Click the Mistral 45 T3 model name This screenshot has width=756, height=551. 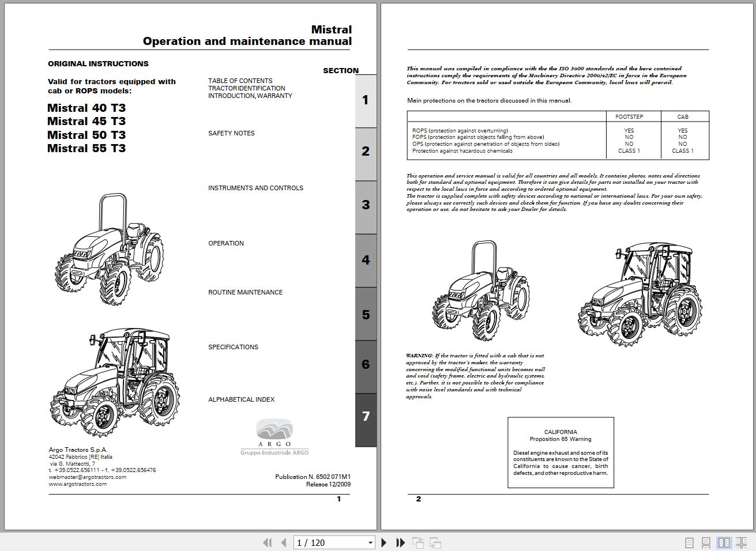pos(86,121)
